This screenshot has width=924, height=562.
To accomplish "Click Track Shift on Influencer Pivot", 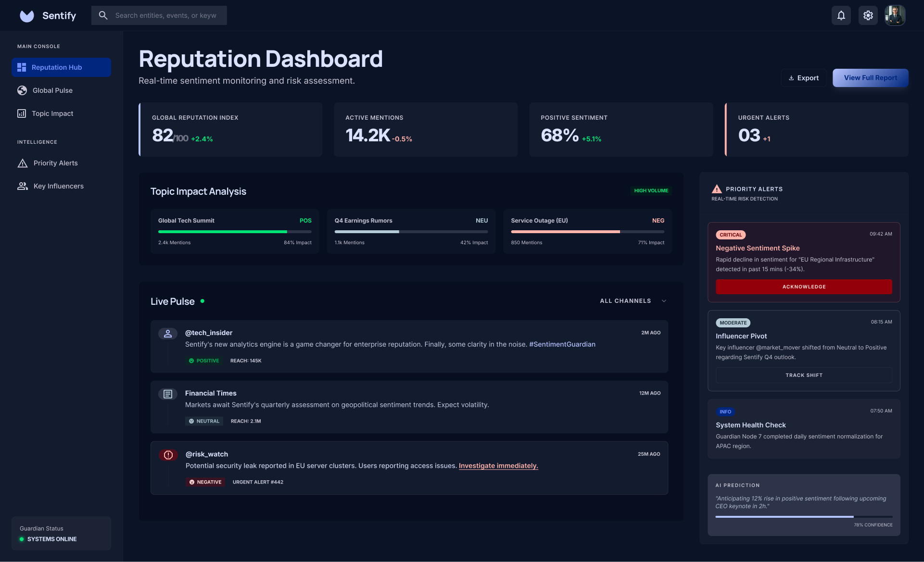I will click(804, 375).
